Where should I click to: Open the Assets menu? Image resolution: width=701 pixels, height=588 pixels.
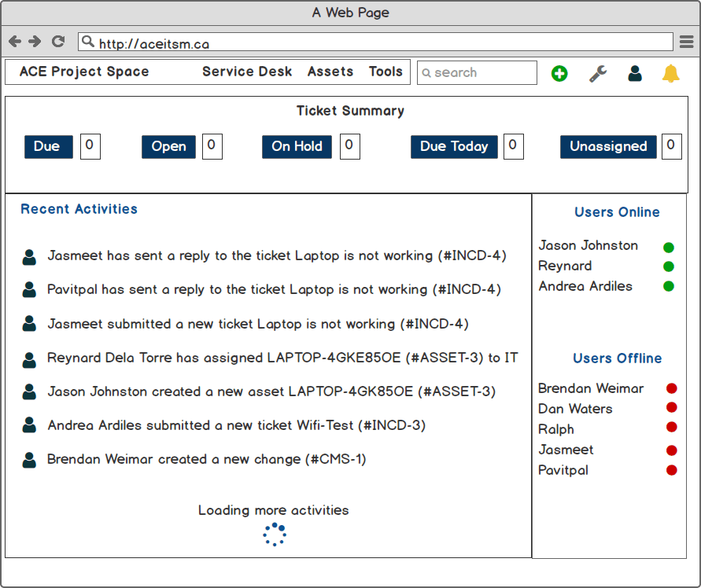tap(330, 72)
